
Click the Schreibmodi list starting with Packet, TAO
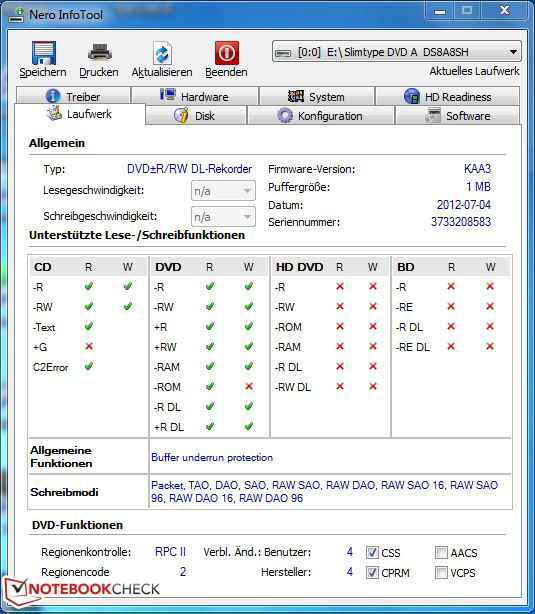(x=324, y=491)
